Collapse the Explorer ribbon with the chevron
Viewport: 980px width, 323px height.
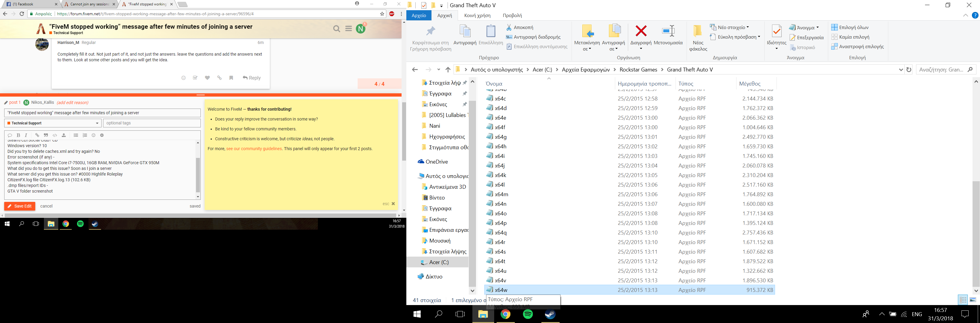pos(965,16)
